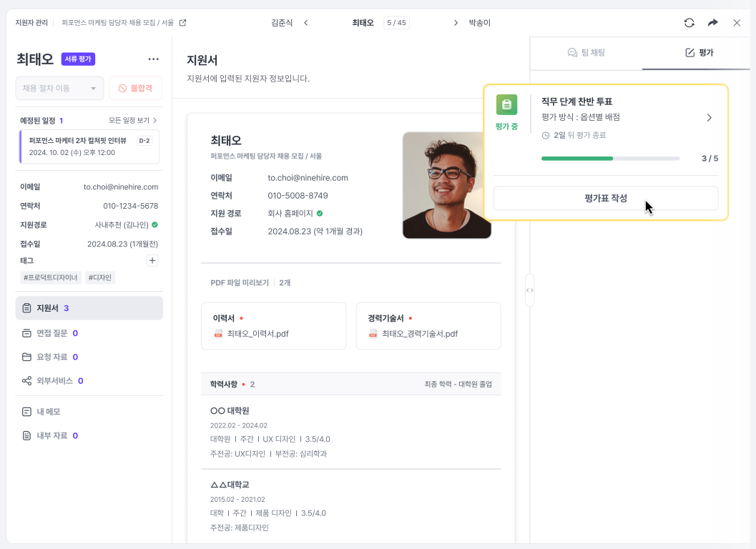Open 퍼포먼스 마케팅 담당자 채용 모집 link
The height and width of the screenshot is (549, 756).
117,23
